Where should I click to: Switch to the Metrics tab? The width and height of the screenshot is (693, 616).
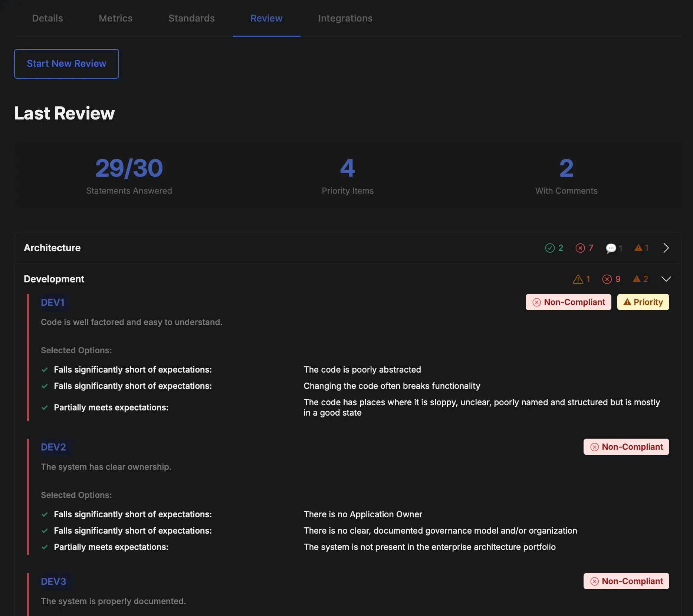115,18
